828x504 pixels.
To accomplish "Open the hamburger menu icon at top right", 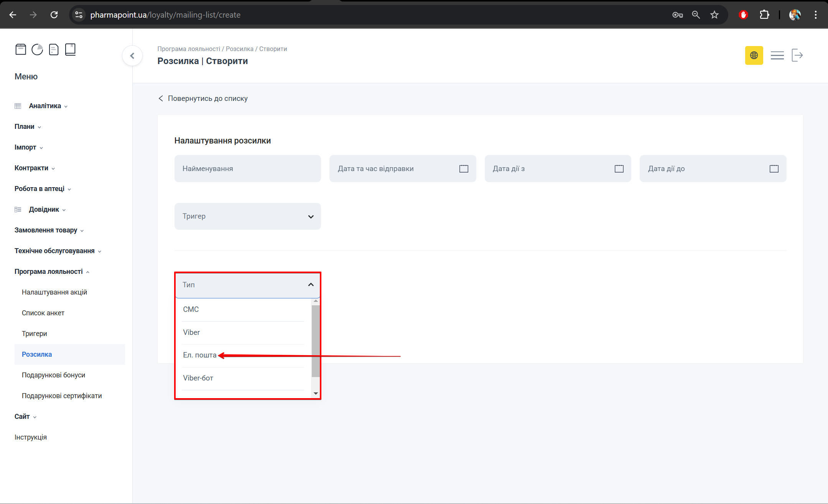I will [777, 56].
